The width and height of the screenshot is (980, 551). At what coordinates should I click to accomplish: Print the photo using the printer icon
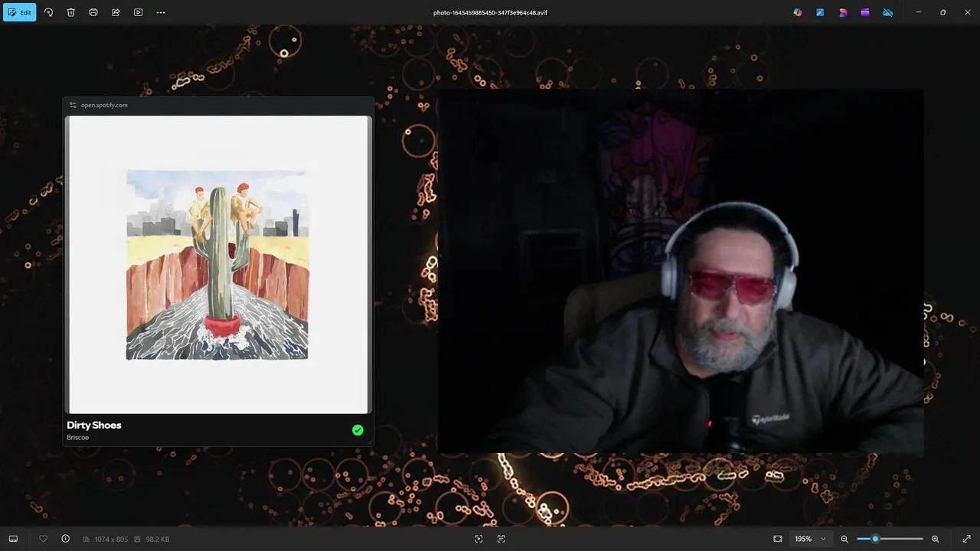[x=93, y=12]
